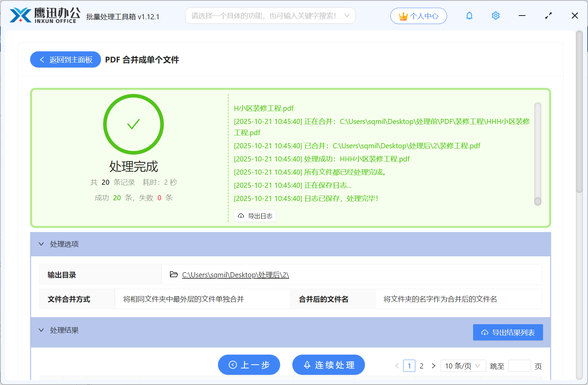Select results page 1

click(409, 366)
